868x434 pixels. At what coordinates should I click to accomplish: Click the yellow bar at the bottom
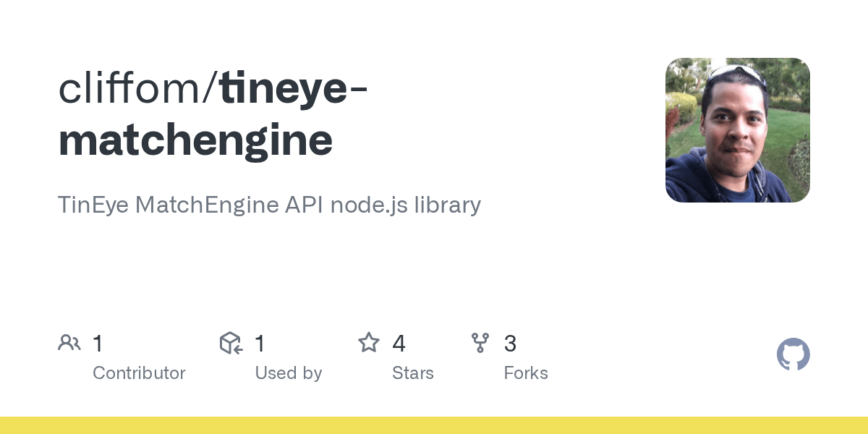click(434, 427)
